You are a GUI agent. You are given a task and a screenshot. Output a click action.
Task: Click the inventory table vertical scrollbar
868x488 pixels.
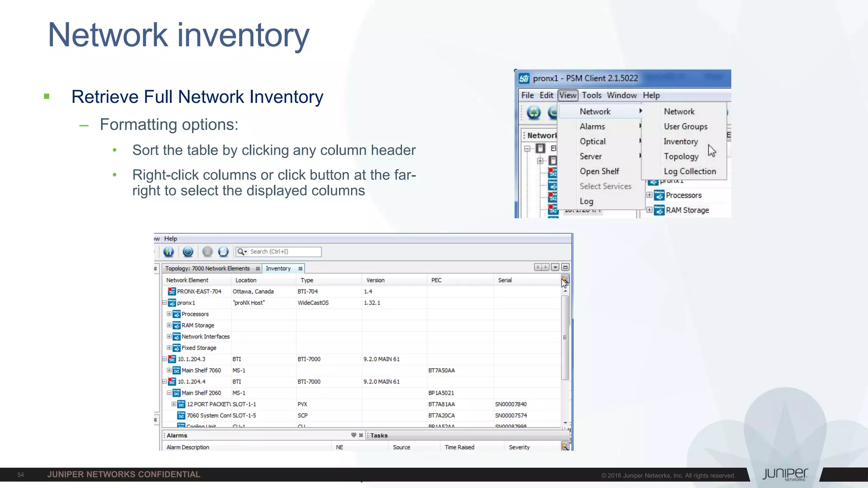point(565,338)
